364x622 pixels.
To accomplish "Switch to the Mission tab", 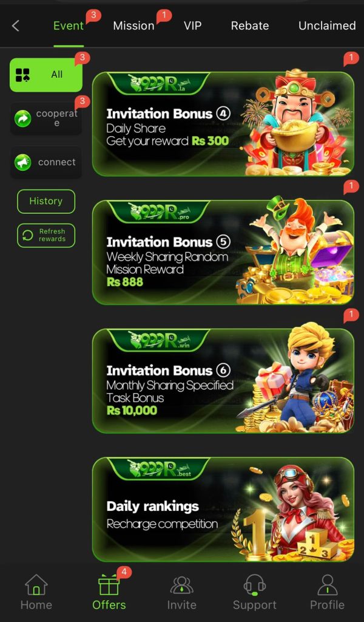I will [x=133, y=26].
